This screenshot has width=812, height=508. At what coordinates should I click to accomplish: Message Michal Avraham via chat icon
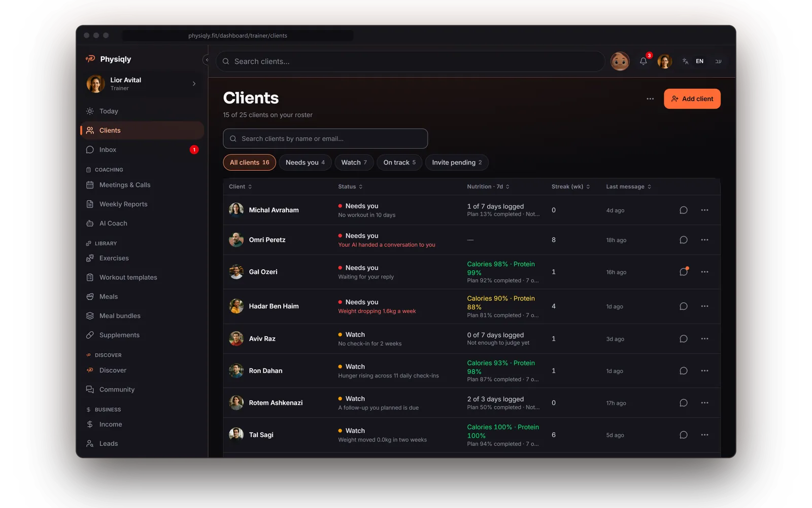683,210
